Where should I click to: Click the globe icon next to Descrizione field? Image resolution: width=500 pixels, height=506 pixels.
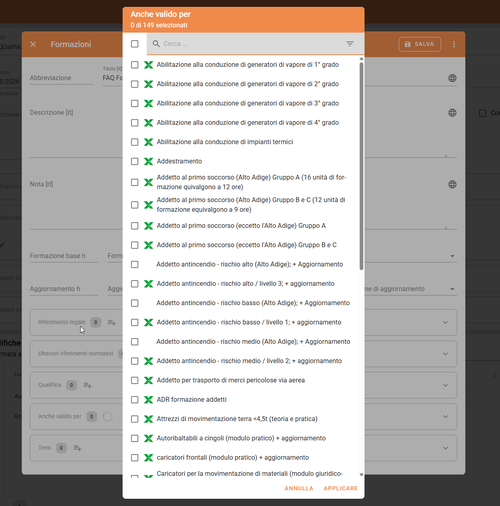tap(452, 113)
